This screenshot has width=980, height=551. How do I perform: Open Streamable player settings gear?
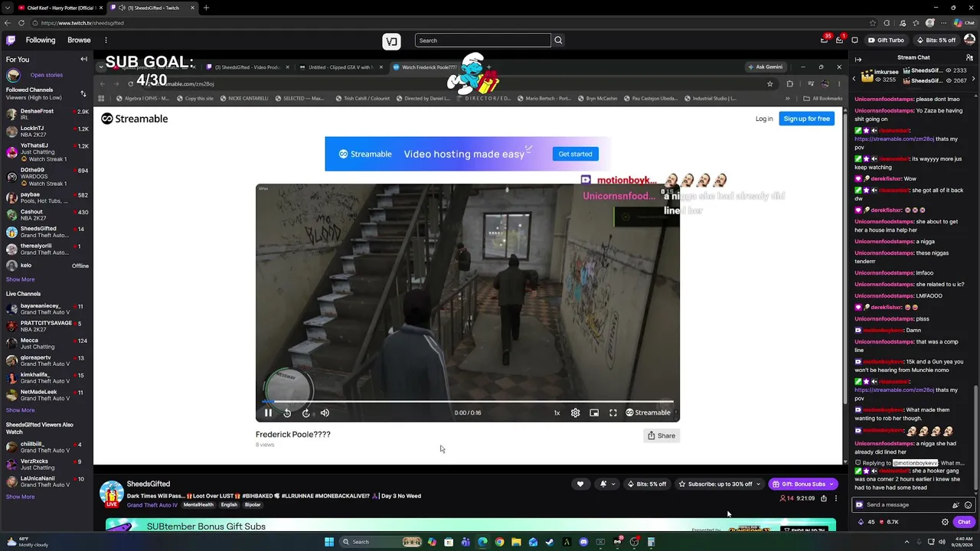click(x=575, y=412)
